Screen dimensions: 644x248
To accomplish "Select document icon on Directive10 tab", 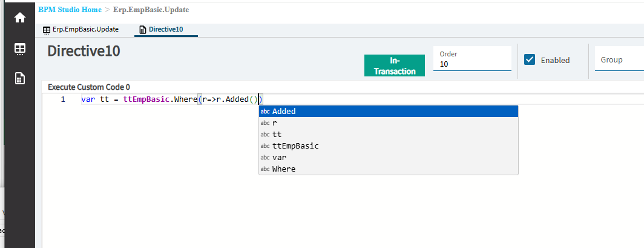I will (142, 30).
